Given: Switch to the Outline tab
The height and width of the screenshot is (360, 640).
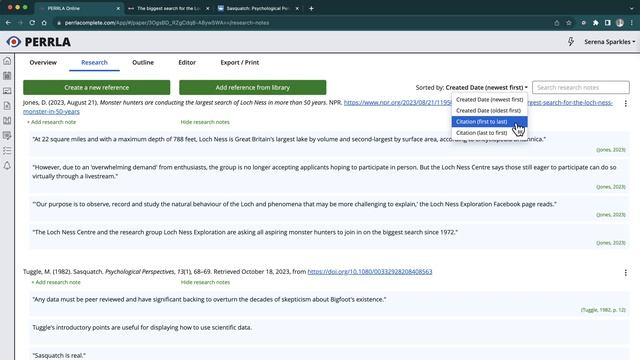Looking at the screenshot, I should (143, 62).
